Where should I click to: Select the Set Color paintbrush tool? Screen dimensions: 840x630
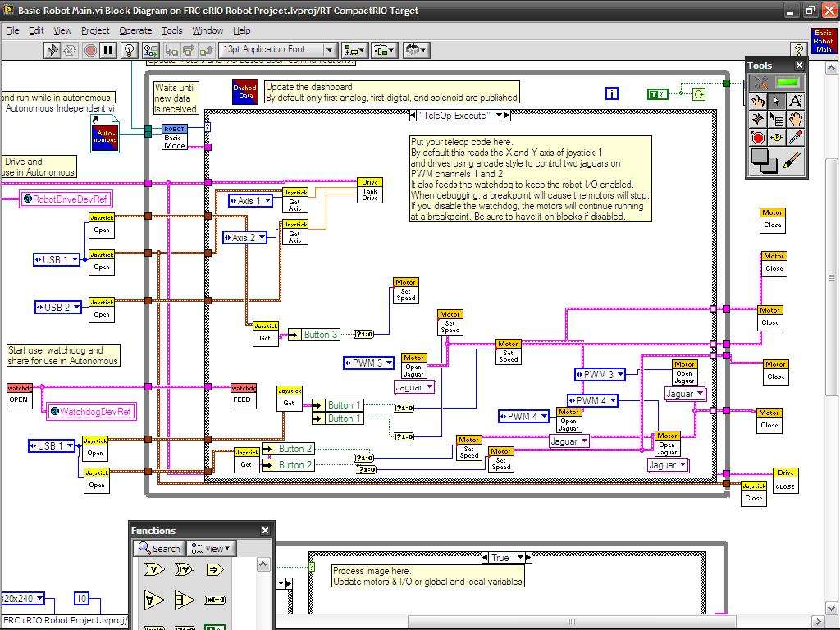(x=792, y=161)
